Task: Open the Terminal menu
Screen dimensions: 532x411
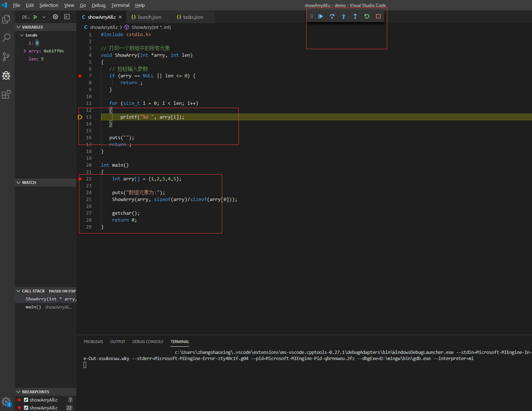Action: 120,5
